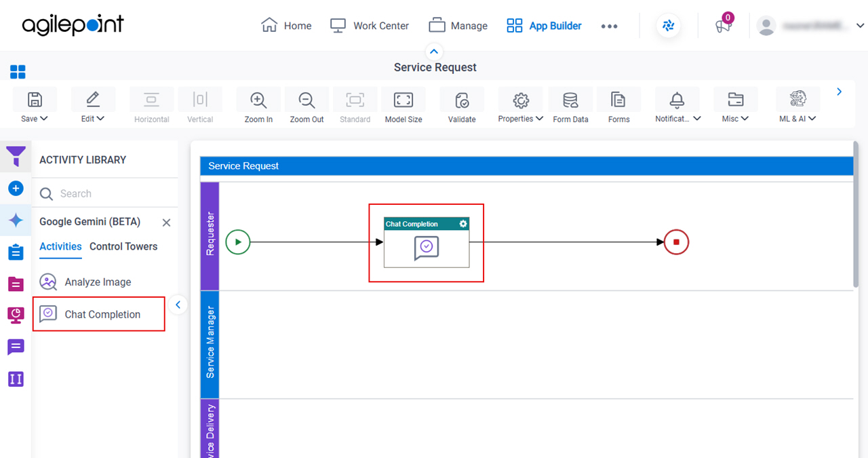Open Work Center navigation item

click(369, 26)
